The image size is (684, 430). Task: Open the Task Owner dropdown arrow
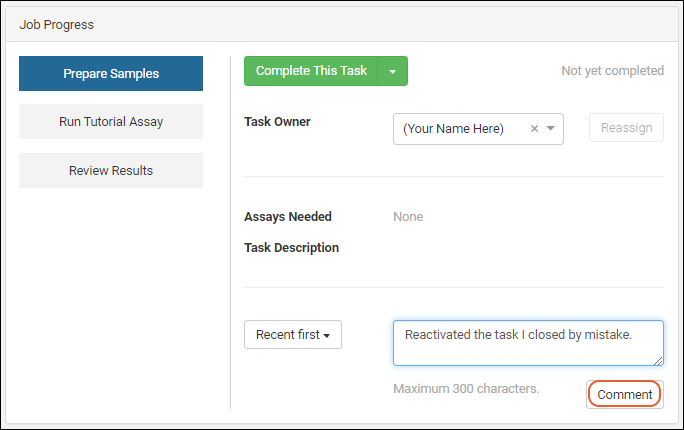551,129
